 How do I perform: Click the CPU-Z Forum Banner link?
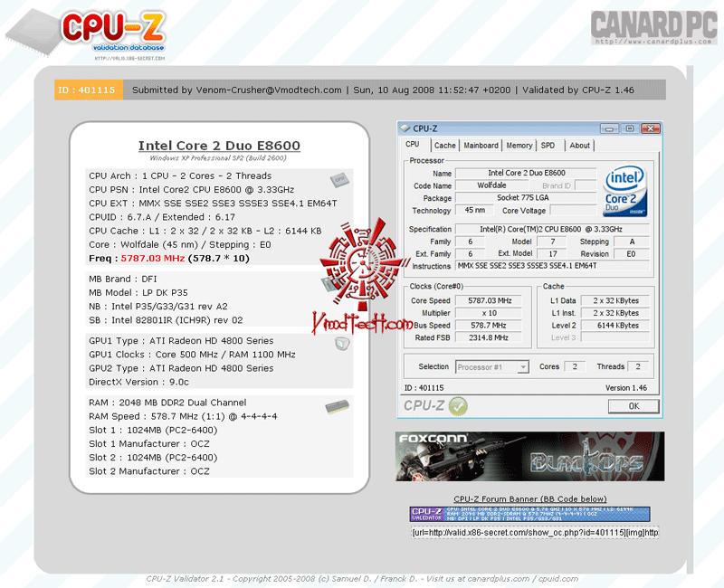click(530, 499)
